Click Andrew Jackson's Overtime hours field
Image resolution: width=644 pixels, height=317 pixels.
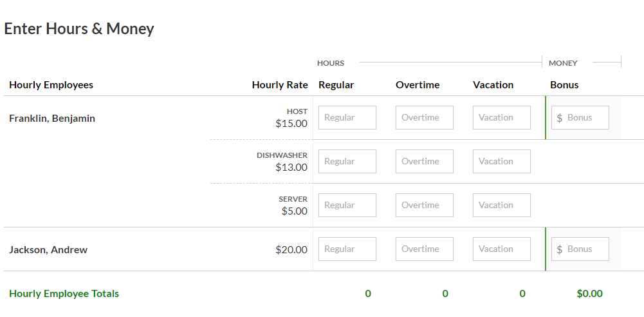pos(424,249)
